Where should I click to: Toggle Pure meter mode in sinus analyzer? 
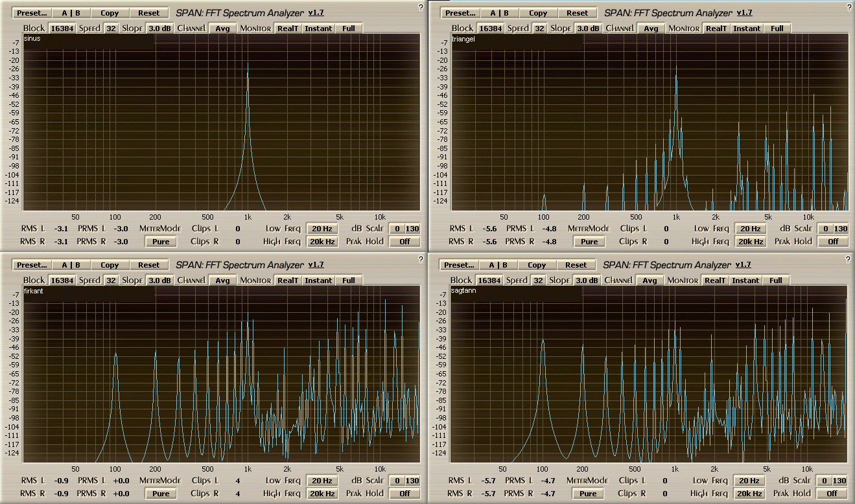161,242
